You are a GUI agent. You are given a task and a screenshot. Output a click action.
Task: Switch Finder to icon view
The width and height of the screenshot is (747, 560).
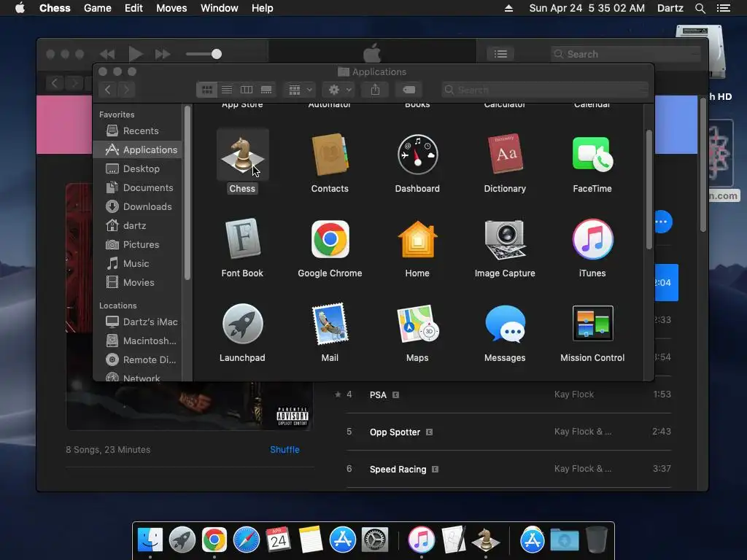(206, 90)
